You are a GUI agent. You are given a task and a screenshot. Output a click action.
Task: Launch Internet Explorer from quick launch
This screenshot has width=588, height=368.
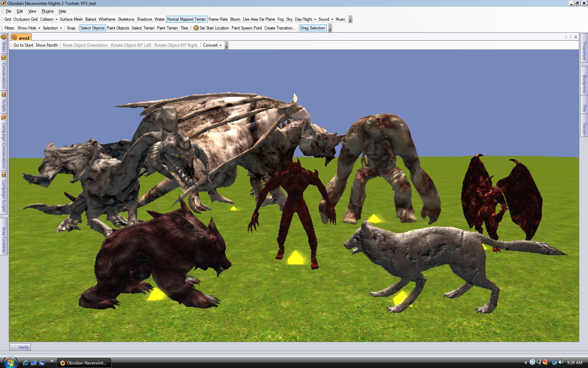(x=26, y=363)
